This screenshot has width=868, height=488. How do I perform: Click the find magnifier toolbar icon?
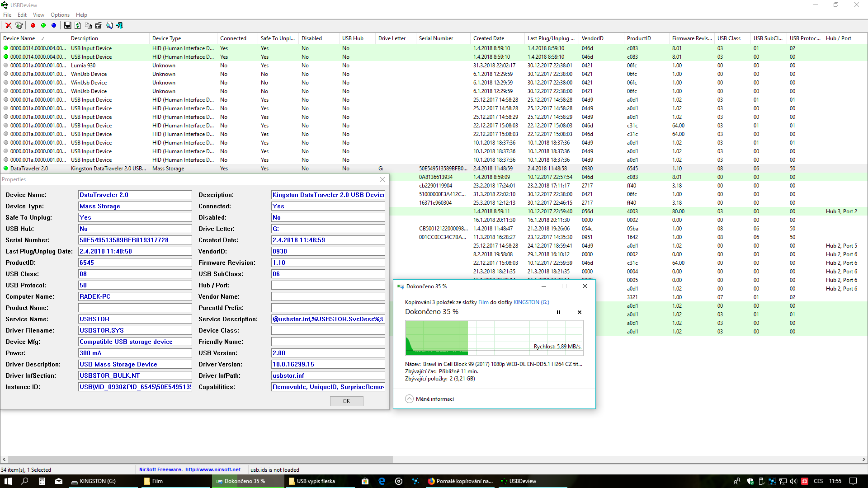pyautogui.click(x=109, y=25)
